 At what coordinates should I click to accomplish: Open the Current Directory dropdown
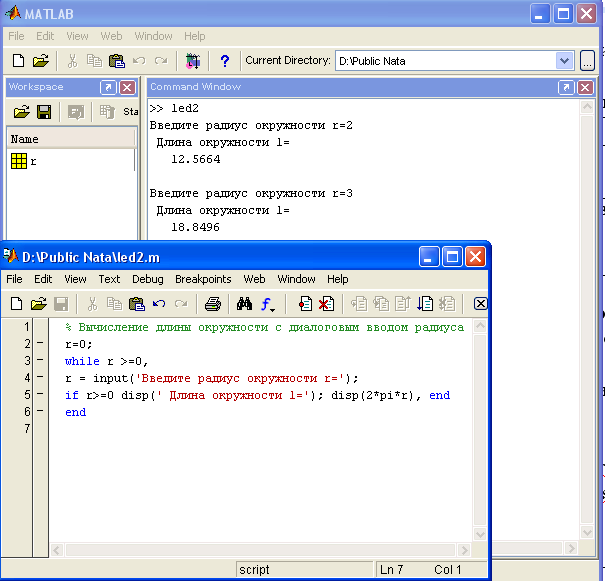click(x=564, y=61)
